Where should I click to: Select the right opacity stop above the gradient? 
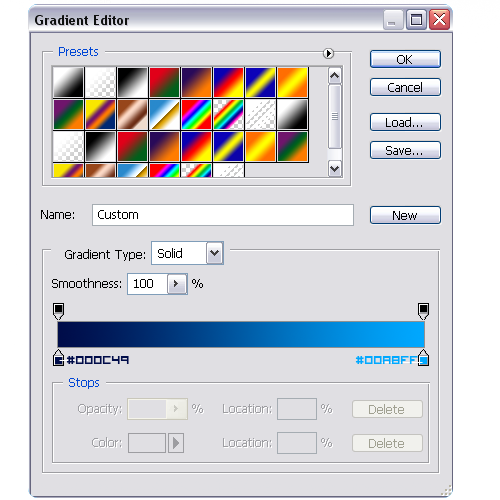pos(423,311)
